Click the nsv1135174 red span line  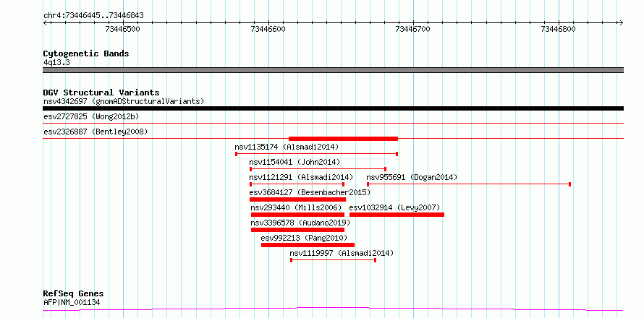coord(317,154)
